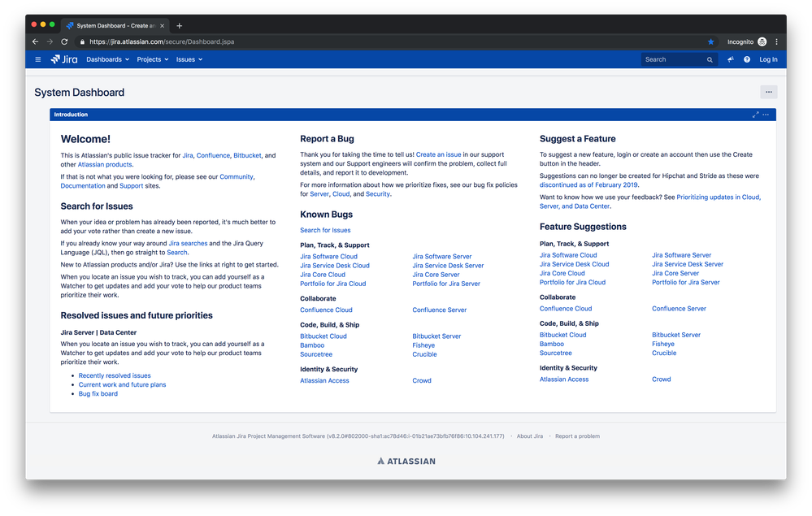Expand the Dashboards dropdown
Image resolution: width=812 pixels, height=516 pixels.
pos(108,59)
